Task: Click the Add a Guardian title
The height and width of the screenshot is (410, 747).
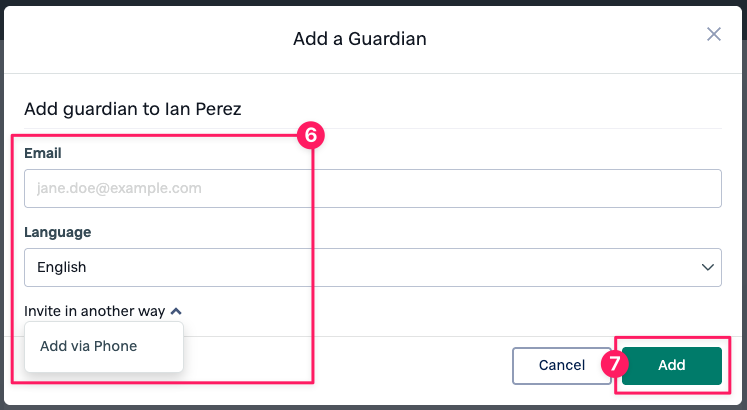Action: (x=360, y=39)
